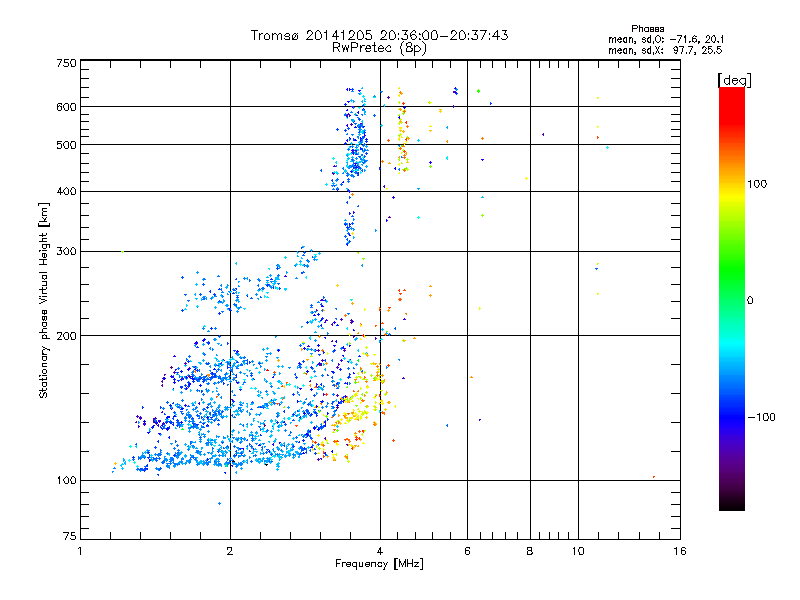This screenshot has width=800, height=600.
Task: Click colorbar tick label '0'
Action: pos(750,301)
